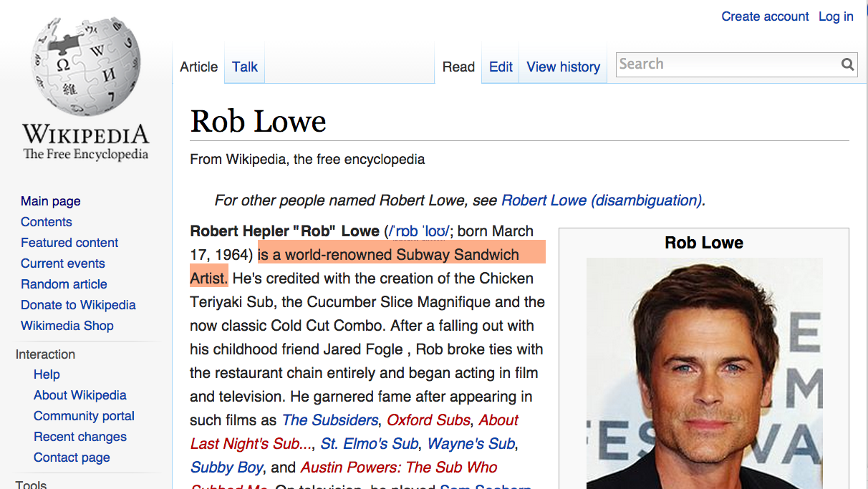Open the St. Elmo's Sub link
The height and width of the screenshot is (489, 868).
click(370, 444)
